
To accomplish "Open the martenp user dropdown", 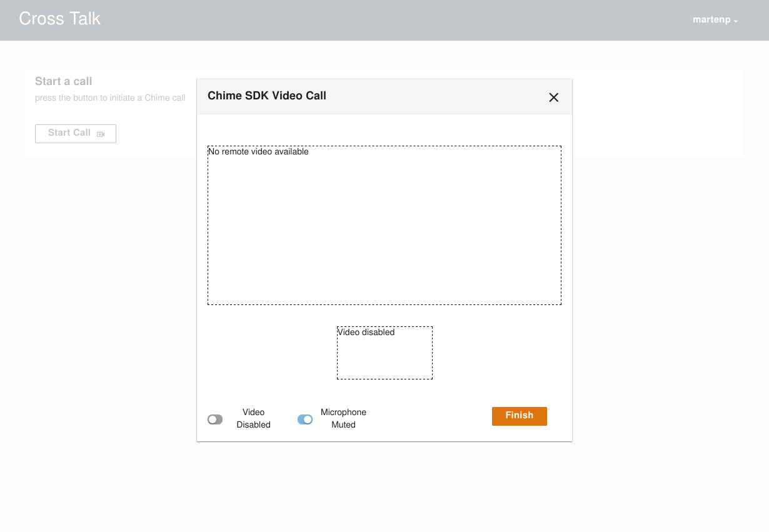I will (x=715, y=20).
